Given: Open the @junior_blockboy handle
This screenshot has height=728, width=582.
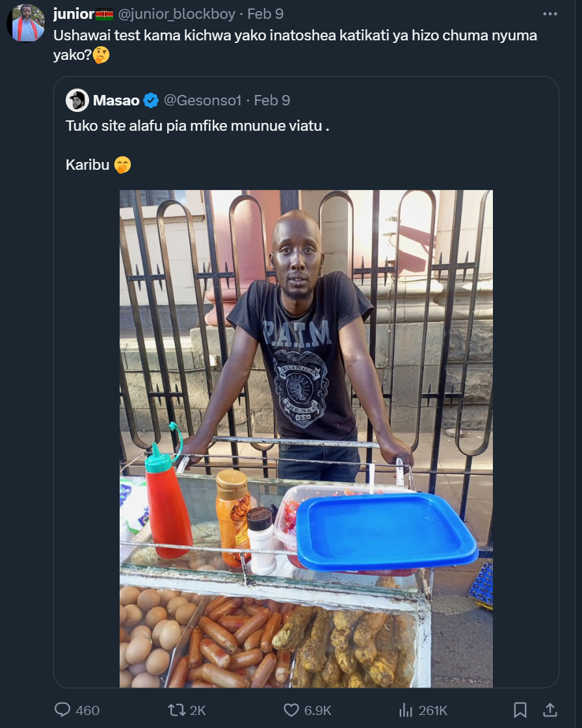Looking at the screenshot, I should pos(176,14).
